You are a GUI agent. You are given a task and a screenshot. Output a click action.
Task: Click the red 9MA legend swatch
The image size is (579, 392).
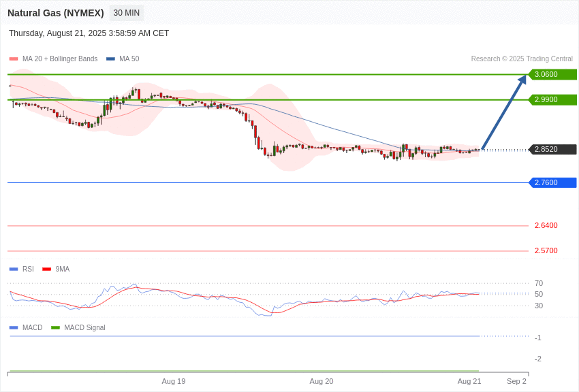pyautogui.click(x=46, y=269)
